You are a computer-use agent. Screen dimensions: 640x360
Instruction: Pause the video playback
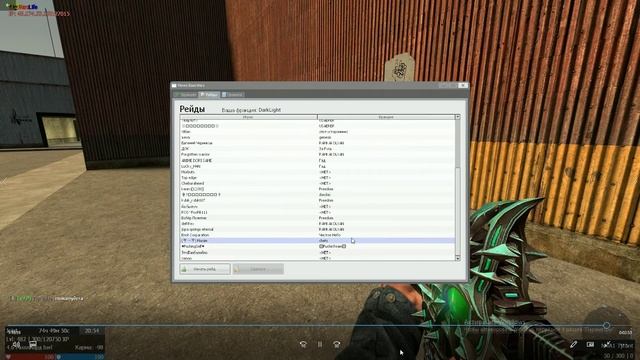coord(320,344)
